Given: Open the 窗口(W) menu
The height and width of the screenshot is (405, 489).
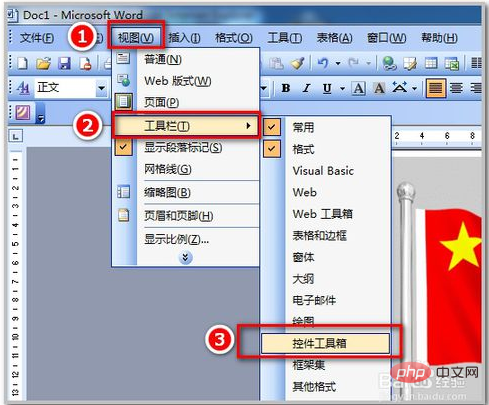Looking at the screenshot, I should tap(386, 38).
